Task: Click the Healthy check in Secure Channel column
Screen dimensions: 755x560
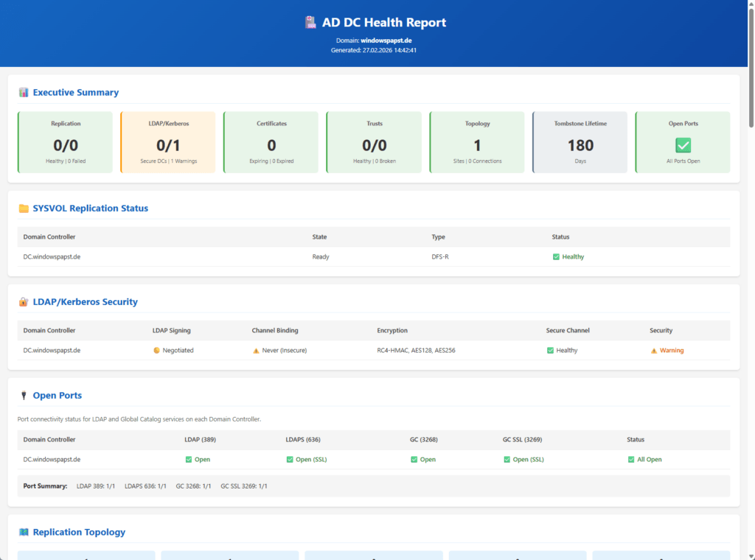Action: pyautogui.click(x=549, y=349)
